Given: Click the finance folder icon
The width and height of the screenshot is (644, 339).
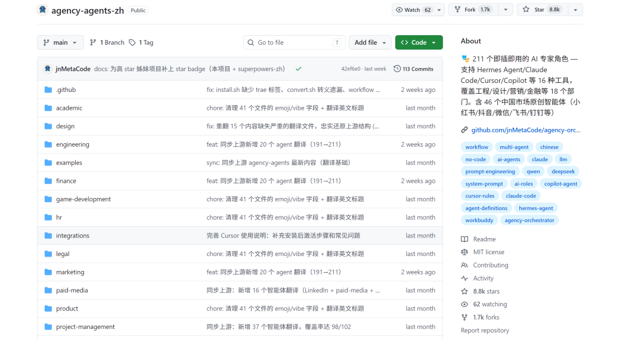Looking at the screenshot, I should point(48,181).
